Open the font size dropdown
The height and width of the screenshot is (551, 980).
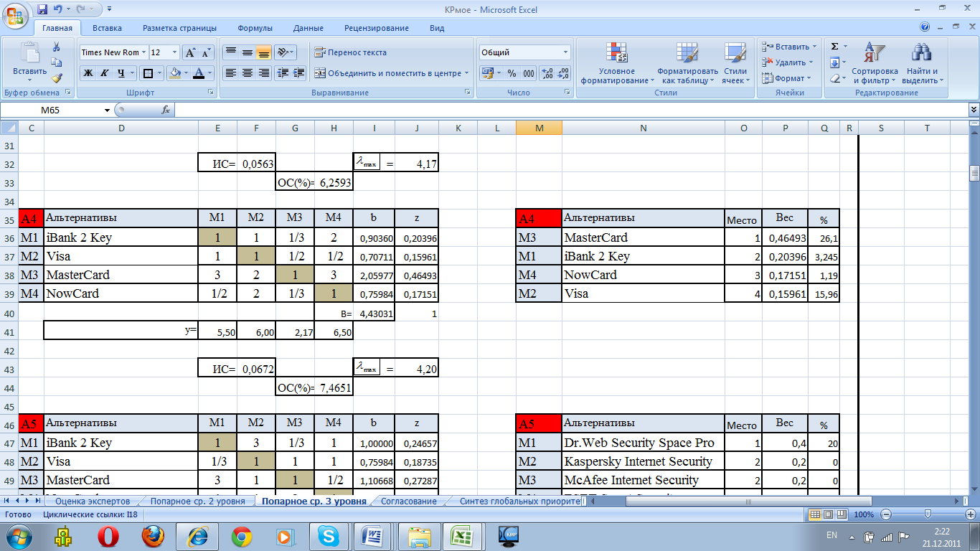[x=174, y=52]
